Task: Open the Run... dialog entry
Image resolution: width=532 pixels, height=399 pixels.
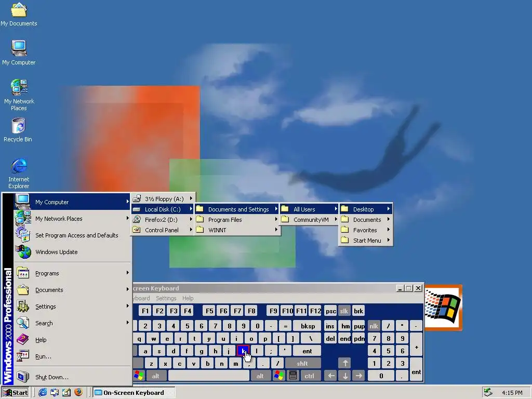Action: [72, 356]
